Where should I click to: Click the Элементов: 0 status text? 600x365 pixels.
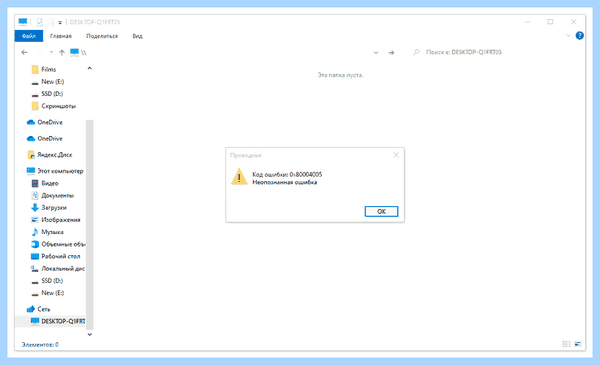(40, 345)
